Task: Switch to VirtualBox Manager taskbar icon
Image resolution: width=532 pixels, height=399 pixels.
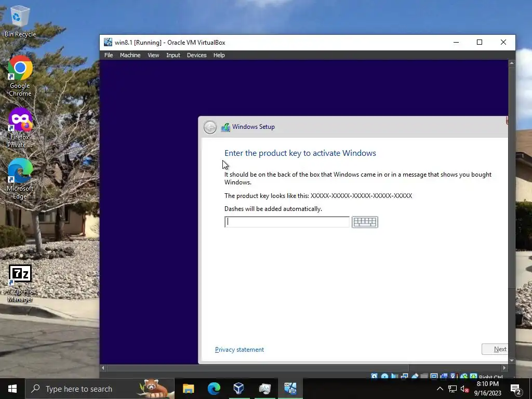Action: 239,389
